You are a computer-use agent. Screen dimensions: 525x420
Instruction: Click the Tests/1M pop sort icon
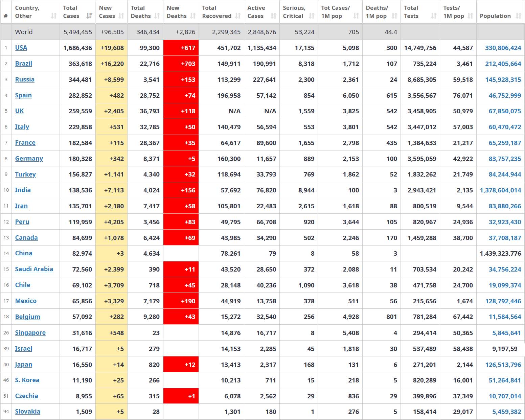pos(470,16)
